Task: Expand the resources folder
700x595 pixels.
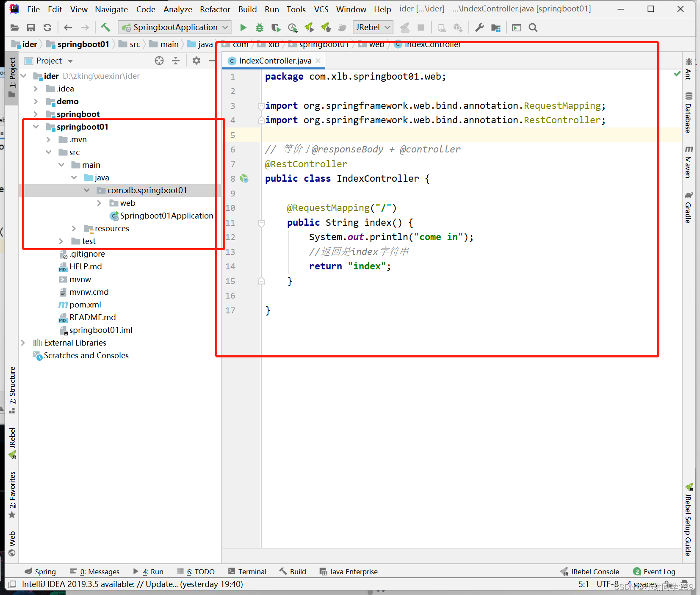Action: click(74, 228)
